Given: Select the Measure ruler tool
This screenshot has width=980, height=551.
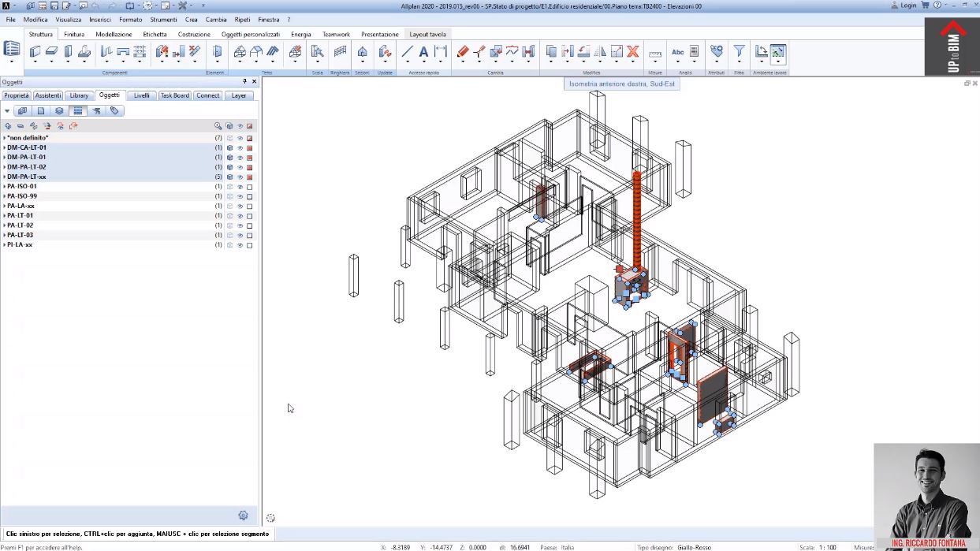Looking at the screenshot, I should click(x=655, y=54).
